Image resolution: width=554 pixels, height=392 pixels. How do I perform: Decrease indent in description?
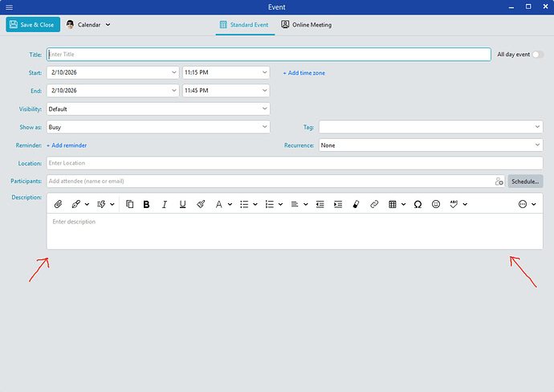(x=320, y=204)
